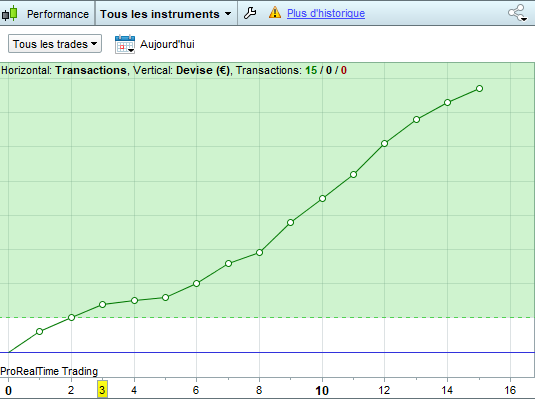535x399 pixels.
Task: Click the Devise (€) vertical axis label
Action: [203, 70]
